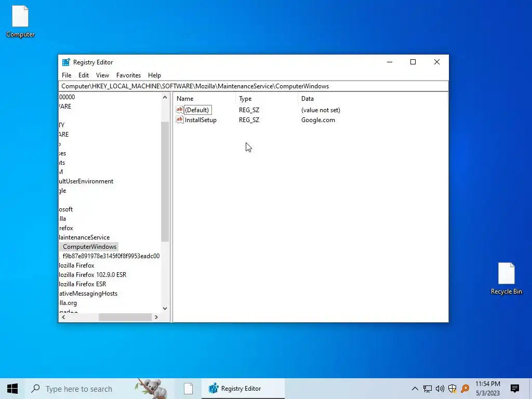Select the Recycle Bin desktop icon
Screen dimensions: 532x399
(506, 278)
